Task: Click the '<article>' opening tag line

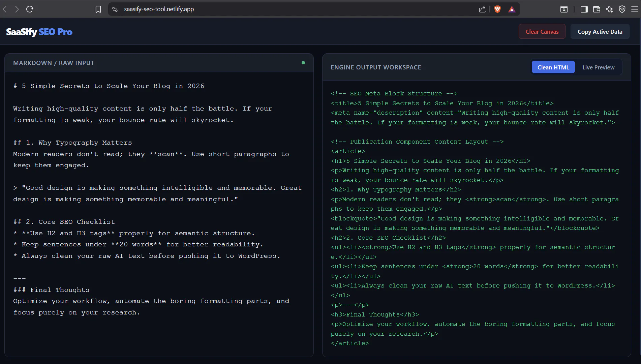Action: click(x=348, y=151)
